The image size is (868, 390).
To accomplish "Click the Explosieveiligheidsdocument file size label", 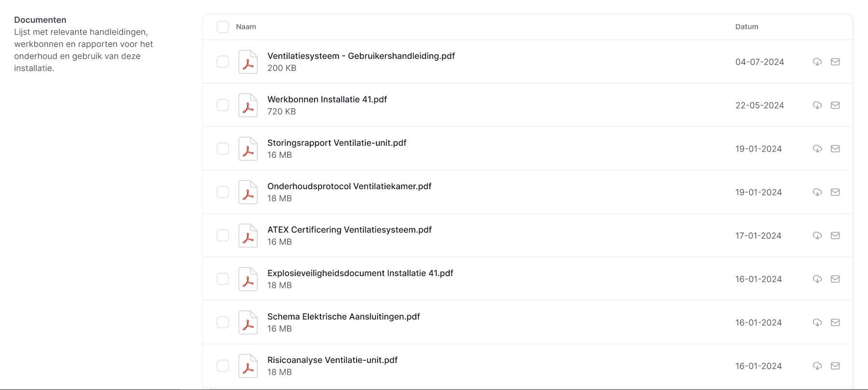I will pos(279,285).
